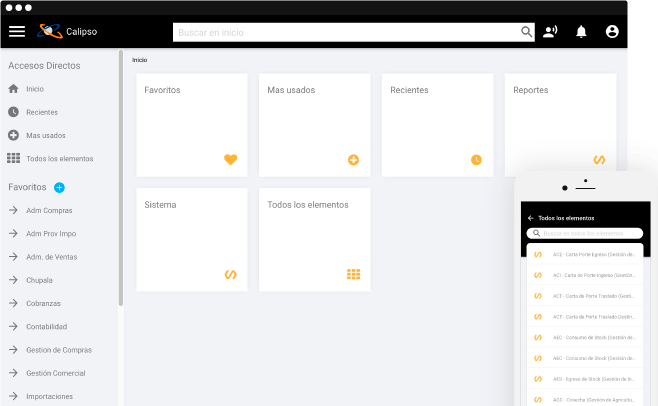Screen dimensions: 658x406
Task: Click arrow icon beside Adm Compras
Action: (13, 210)
